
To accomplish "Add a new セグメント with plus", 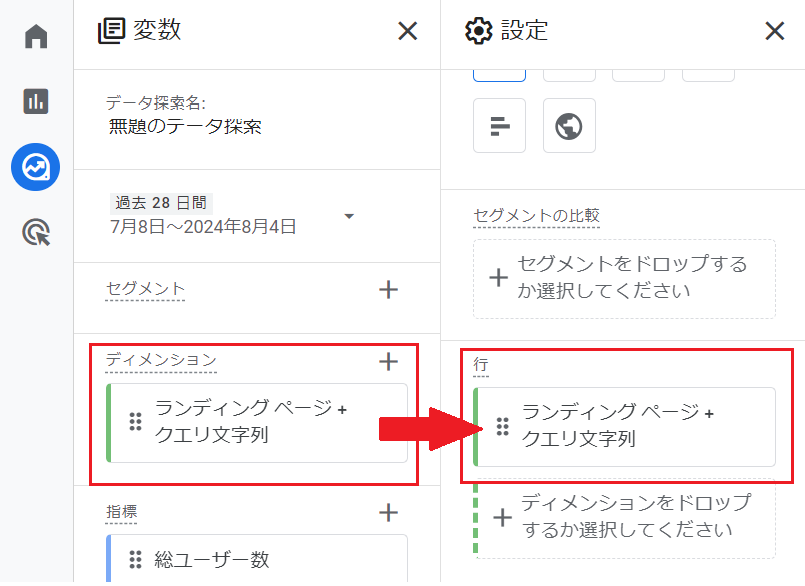I will (389, 290).
